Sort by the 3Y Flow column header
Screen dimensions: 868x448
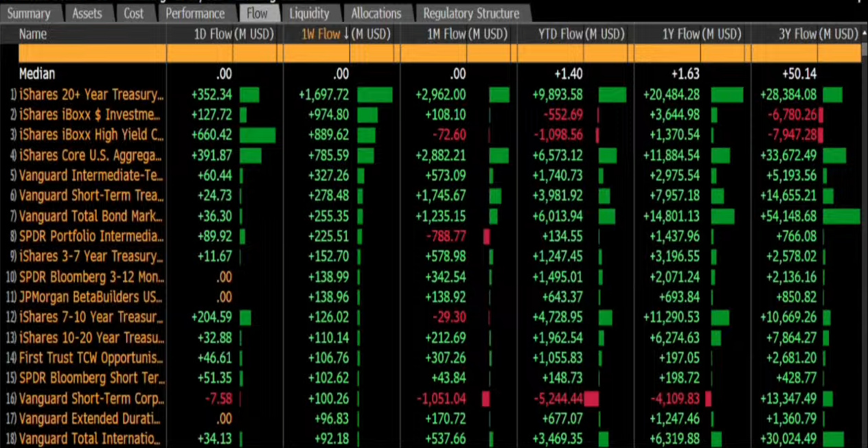coord(817,34)
